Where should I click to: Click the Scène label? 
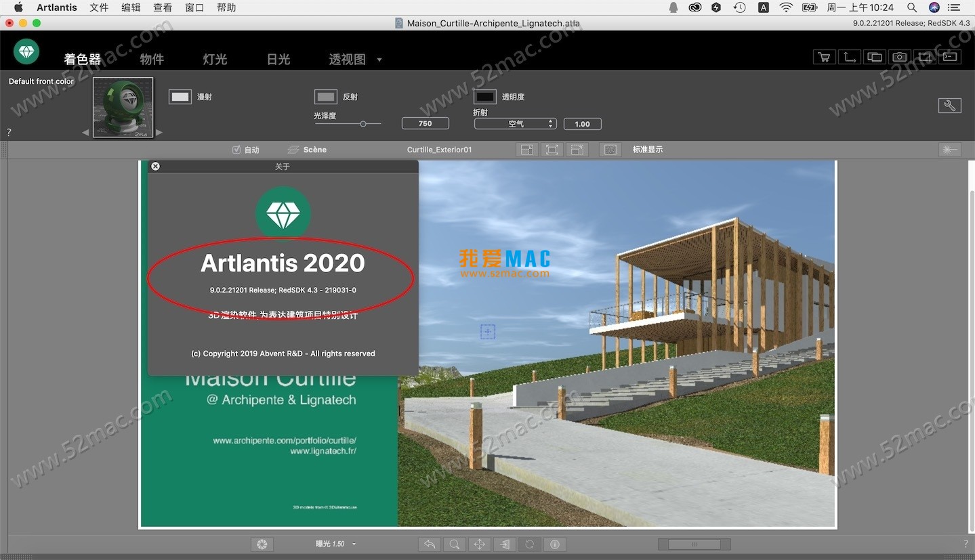[x=315, y=150]
